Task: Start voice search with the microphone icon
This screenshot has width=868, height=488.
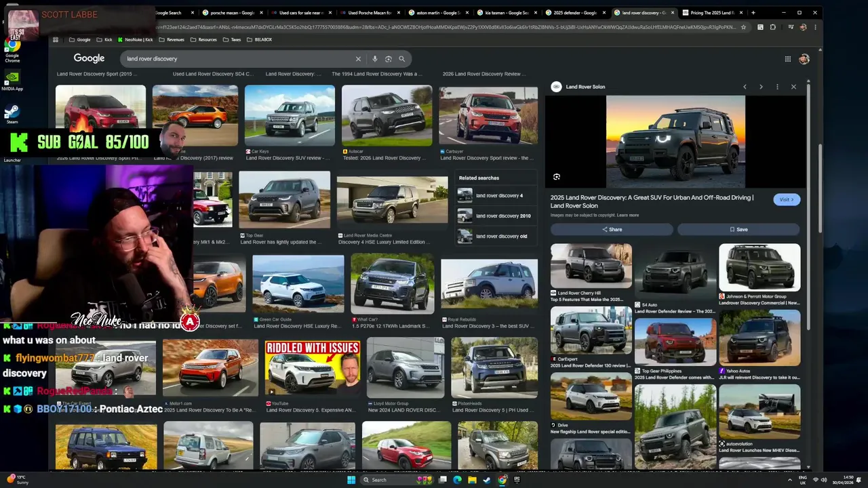Action: [x=374, y=59]
